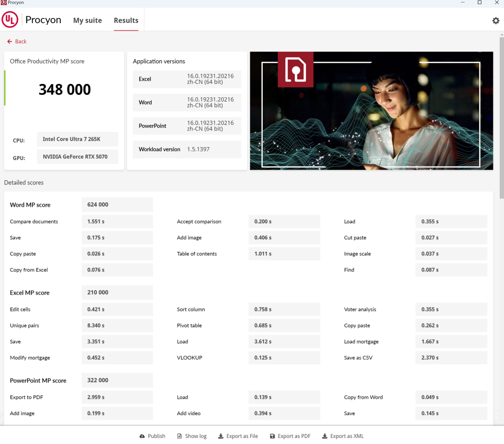Click the UL Procyon logo
Image resolution: width=504 pixels, height=444 pixels.
[x=10, y=20]
